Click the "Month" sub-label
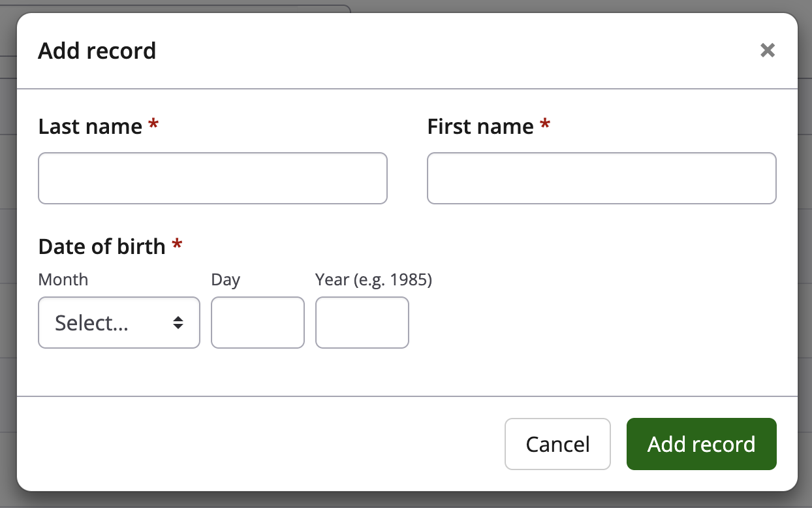The height and width of the screenshot is (508, 812). (63, 279)
